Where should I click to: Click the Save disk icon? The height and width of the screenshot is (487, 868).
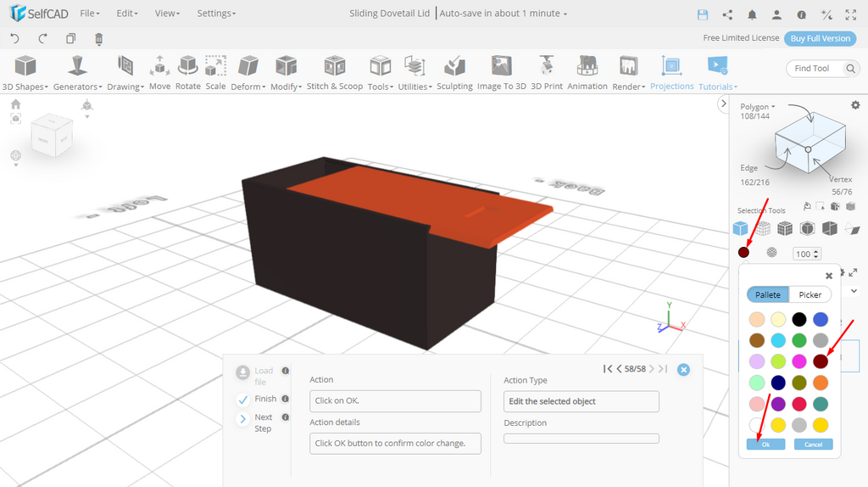pos(703,15)
